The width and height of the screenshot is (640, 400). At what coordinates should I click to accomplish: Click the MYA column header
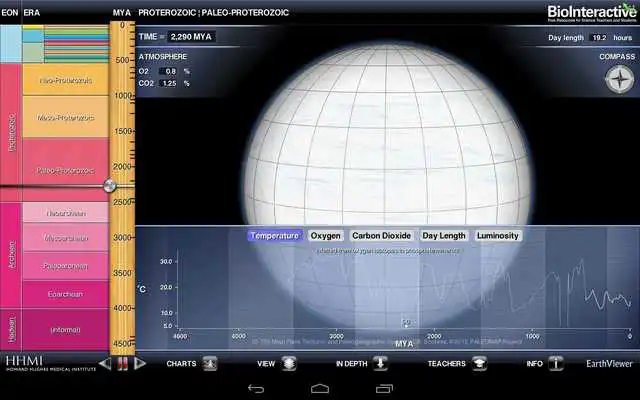(x=122, y=13)
